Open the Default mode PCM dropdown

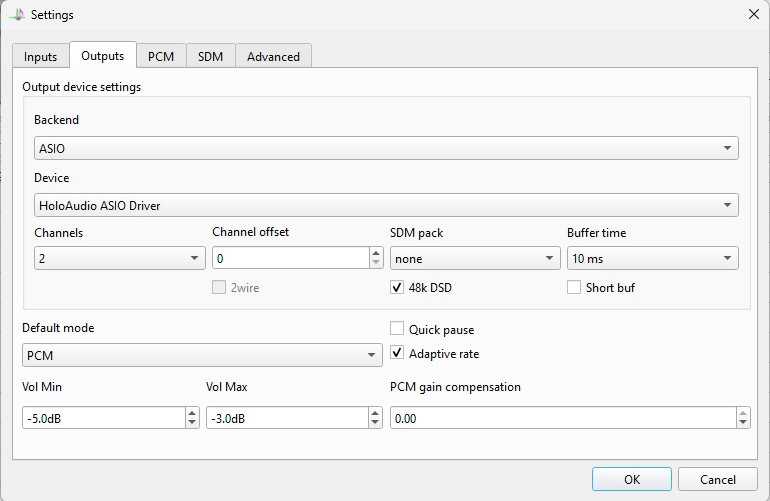coord(202,354)
